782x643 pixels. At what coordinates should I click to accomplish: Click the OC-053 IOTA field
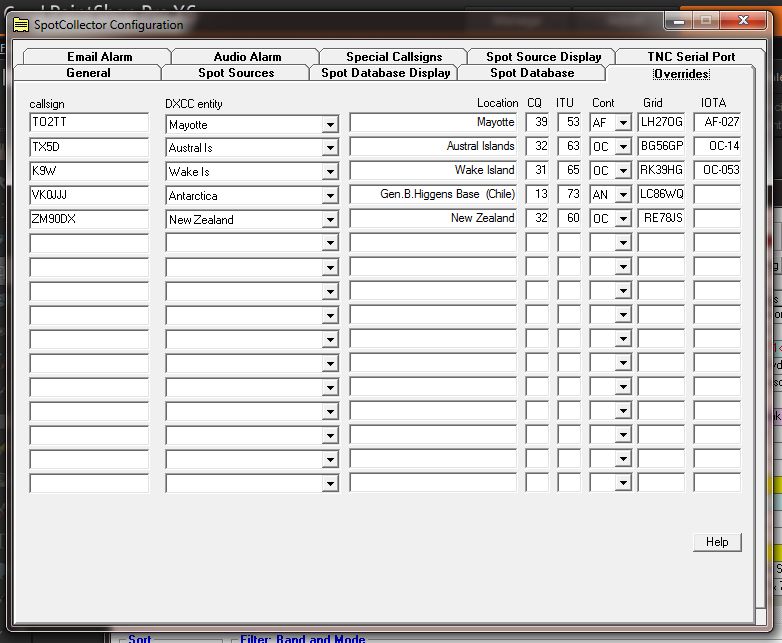[x=717, y=170]
